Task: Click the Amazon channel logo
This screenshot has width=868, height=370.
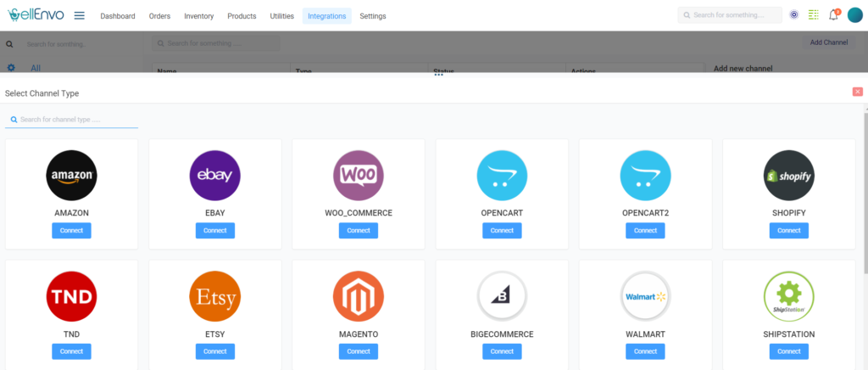Action: [x=71, y=176]
